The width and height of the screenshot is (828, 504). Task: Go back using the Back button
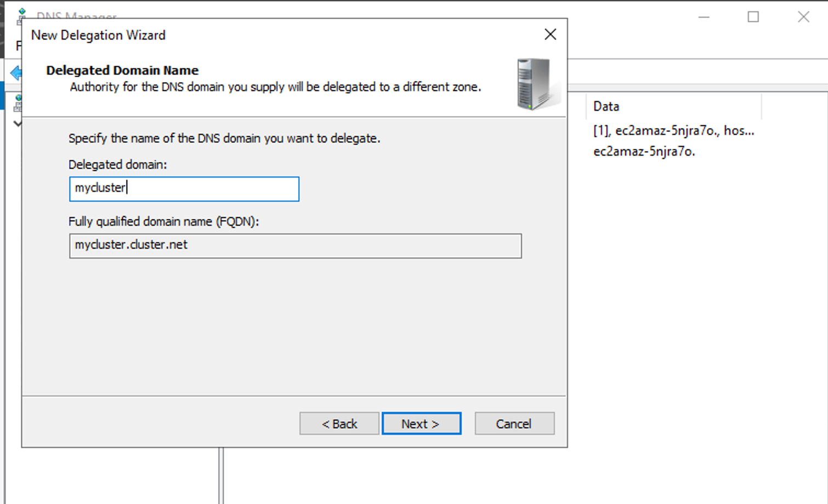click(339, 423)
